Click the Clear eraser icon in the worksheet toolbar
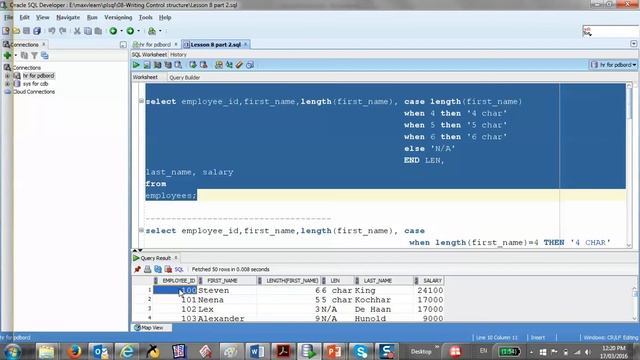Screen dimensions: 640x360 [x=240, y=65]
